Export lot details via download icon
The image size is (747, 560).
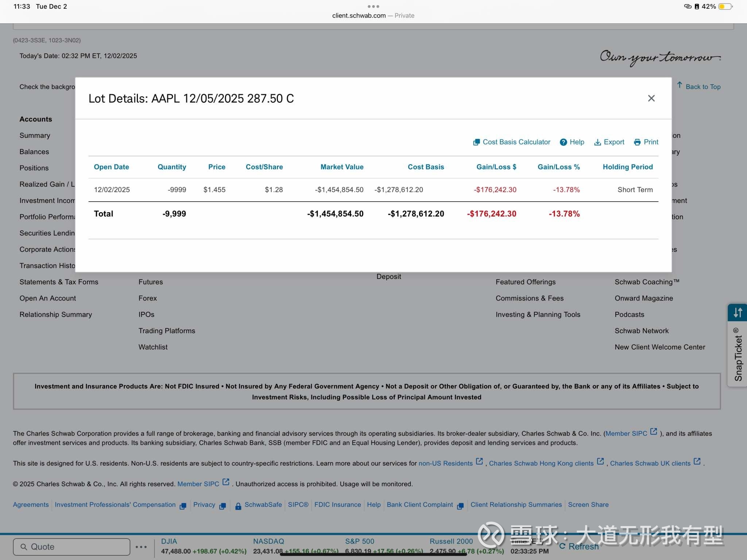pos(597,142)
